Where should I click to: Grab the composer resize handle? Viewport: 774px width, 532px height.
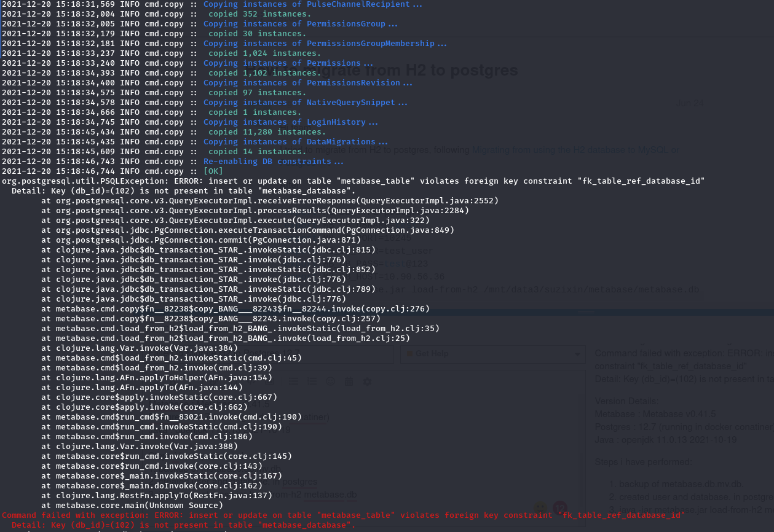click(x=586, y=312)
